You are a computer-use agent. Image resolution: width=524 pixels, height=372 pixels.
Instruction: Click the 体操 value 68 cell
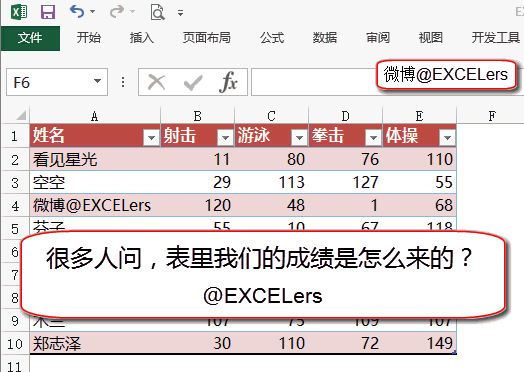click(419, 205)
